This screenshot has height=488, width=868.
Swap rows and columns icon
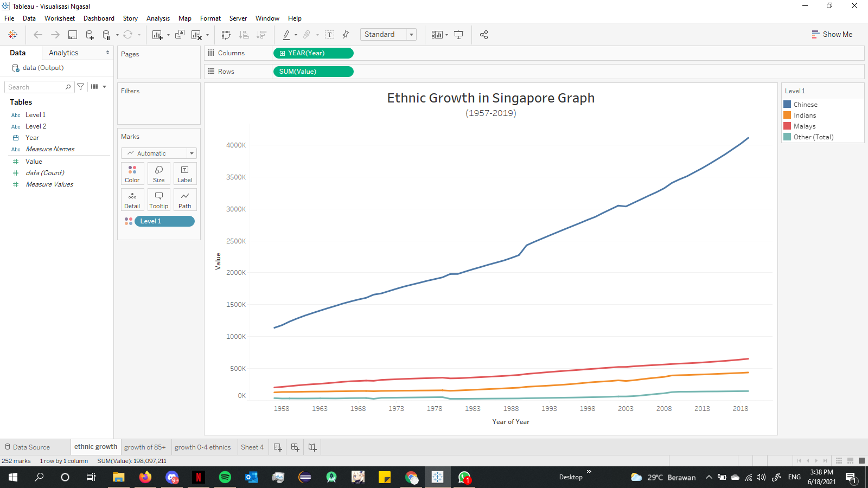(x=226, y=35)
